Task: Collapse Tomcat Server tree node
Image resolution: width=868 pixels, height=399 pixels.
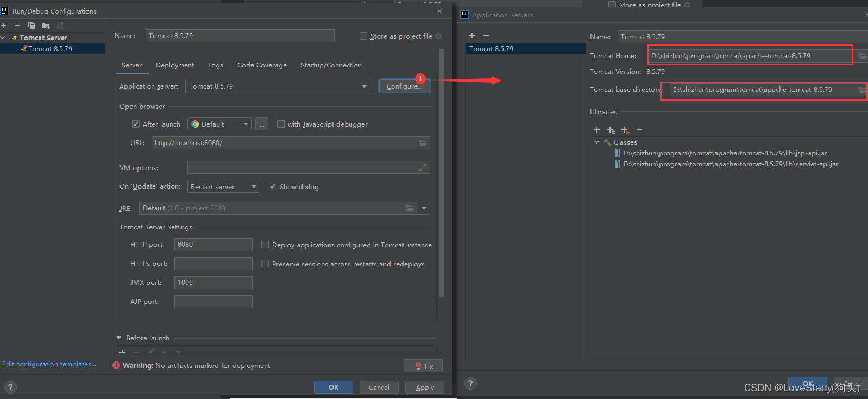Action: tap(3, 38)
